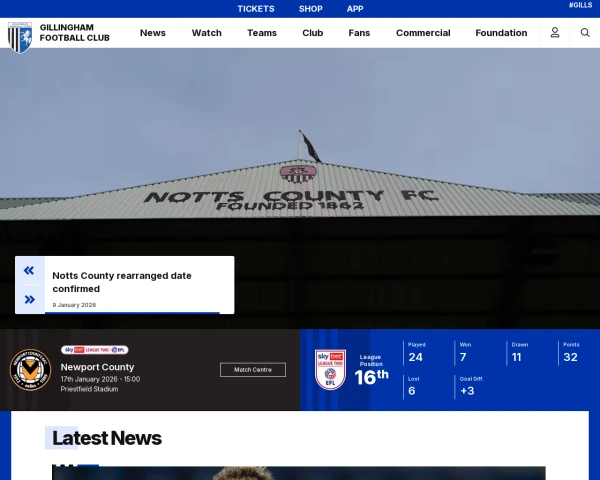The height and width of the screenshot is (480, 600).
Task: Click the Sky Bet League Two pill badge
Action: [95, 350]
